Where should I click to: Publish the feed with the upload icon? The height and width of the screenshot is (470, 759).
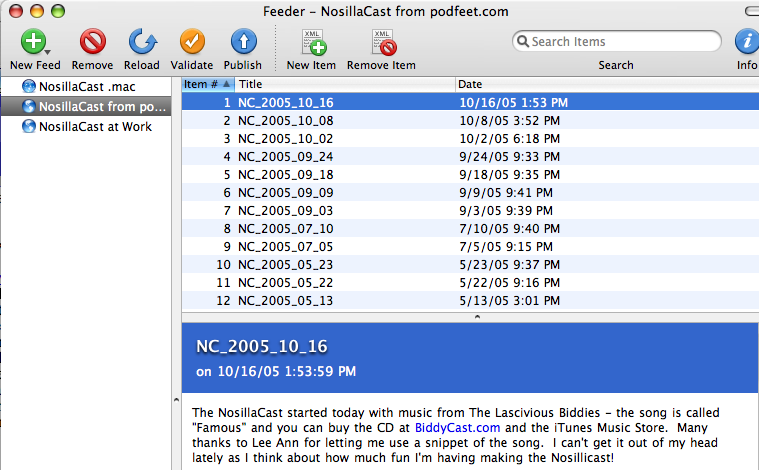tap(243, 42)
